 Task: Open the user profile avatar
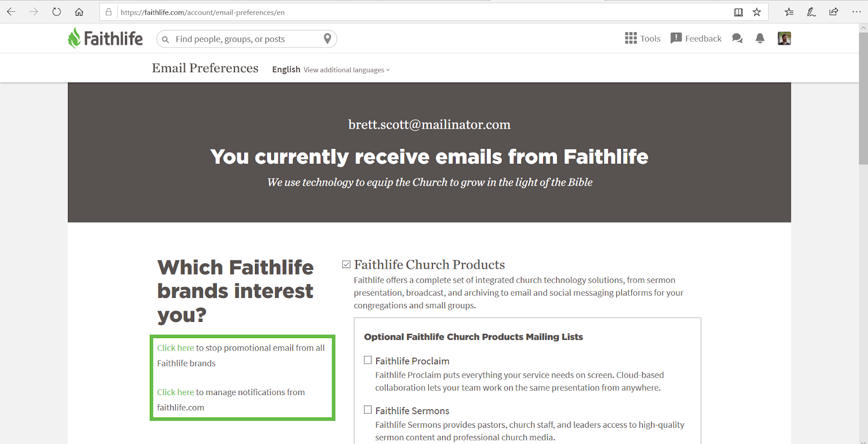point(784,39)
